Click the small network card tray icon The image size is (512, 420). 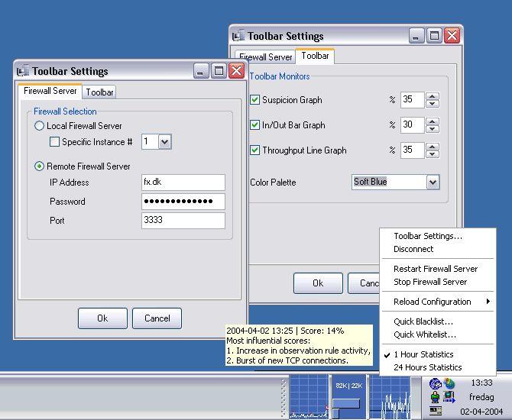pyautogui.click(x=436, y=411)
